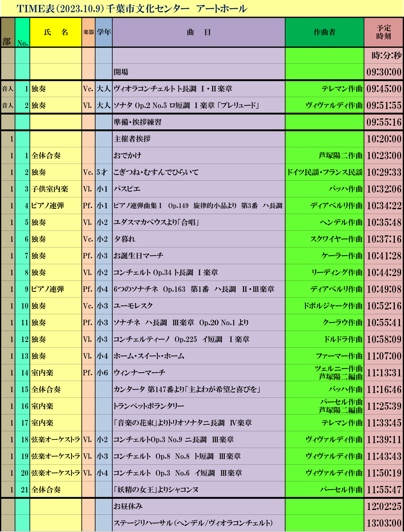
Task: Click composer cell 'ドボルジャーク作曲'
Action: coord(324,306)
